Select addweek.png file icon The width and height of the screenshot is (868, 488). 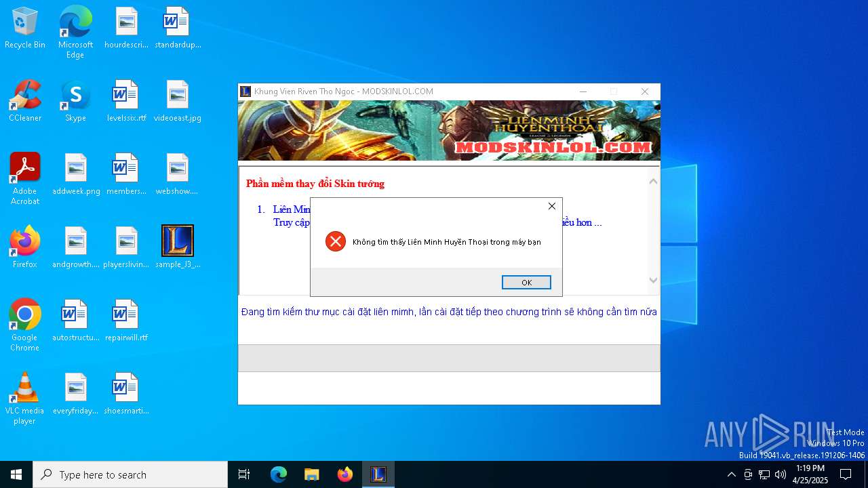pos(75,175)
